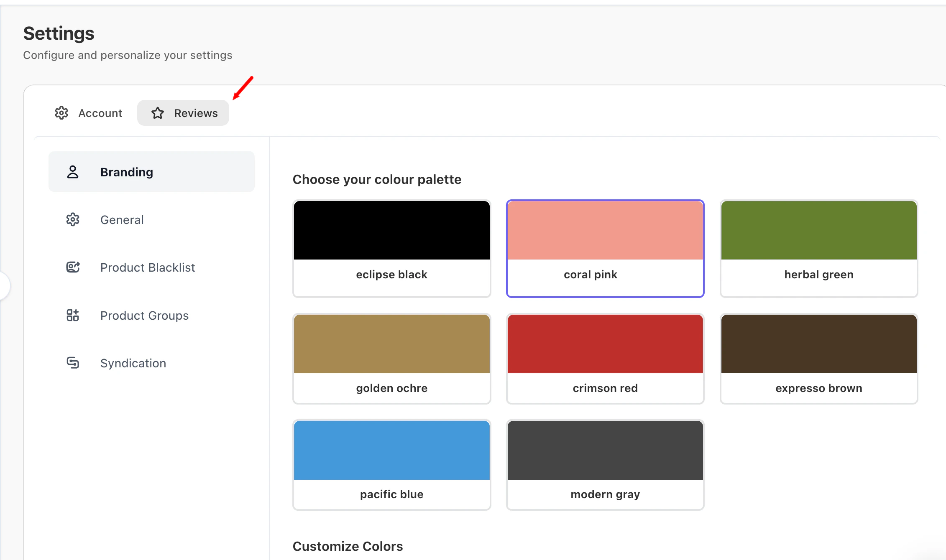
Task: Choose the pacific blue palette
Action: [391, 465]
